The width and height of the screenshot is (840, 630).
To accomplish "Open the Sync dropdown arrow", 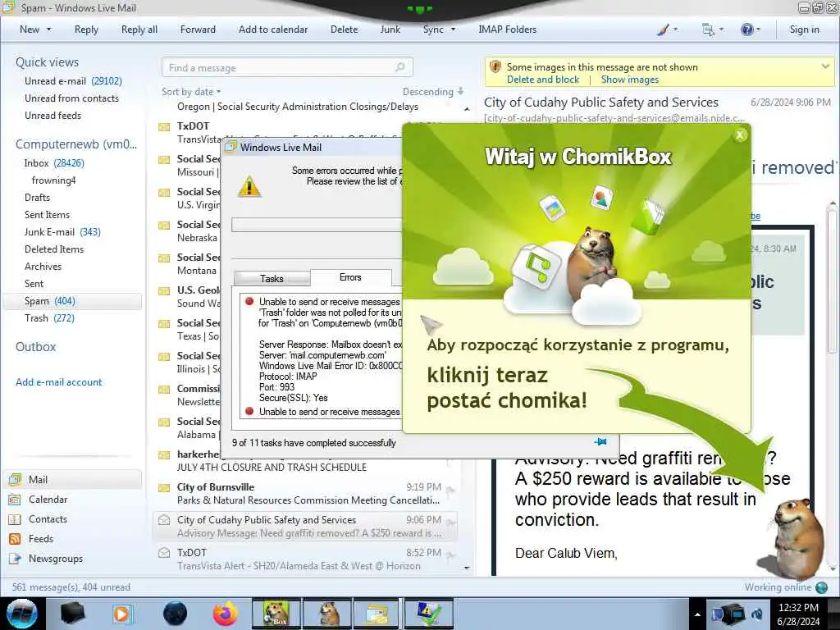I will (x=453, y=30).
